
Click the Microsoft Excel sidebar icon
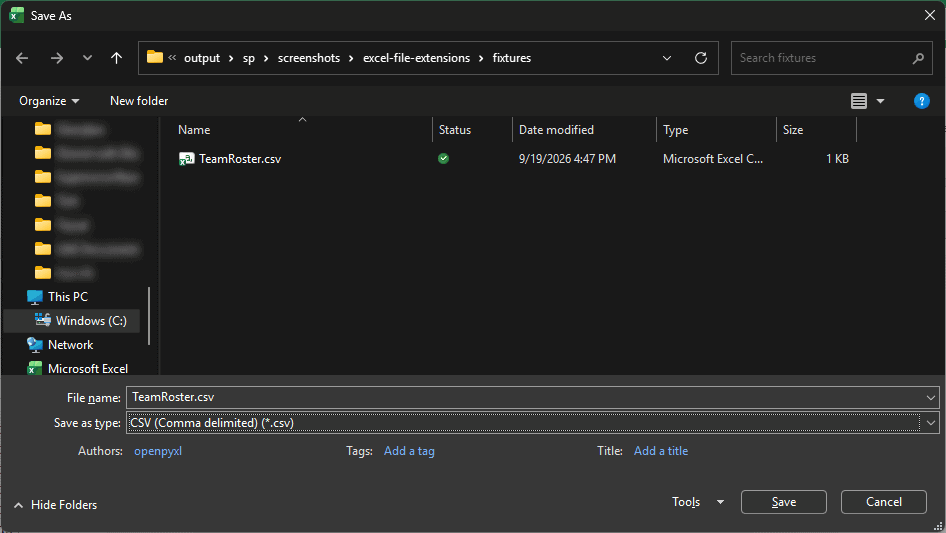click(35, 368)
